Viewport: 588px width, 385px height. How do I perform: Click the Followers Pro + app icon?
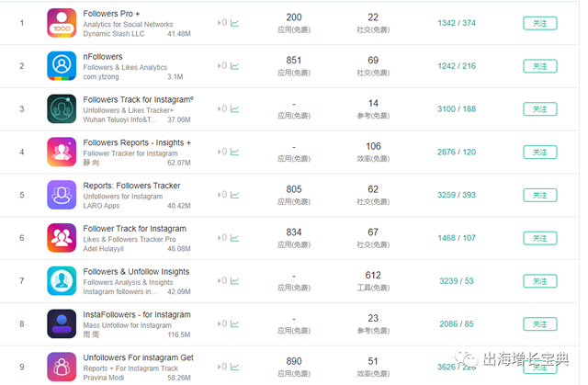point(62,23)
